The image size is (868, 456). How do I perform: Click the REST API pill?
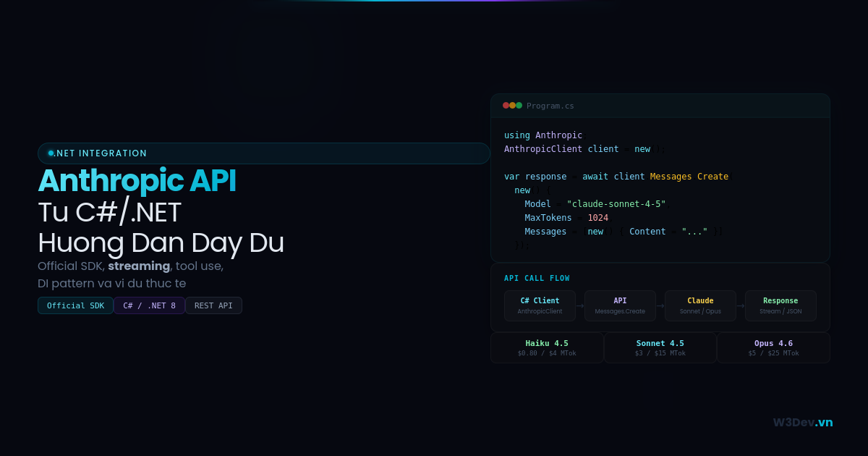(213, 305)
